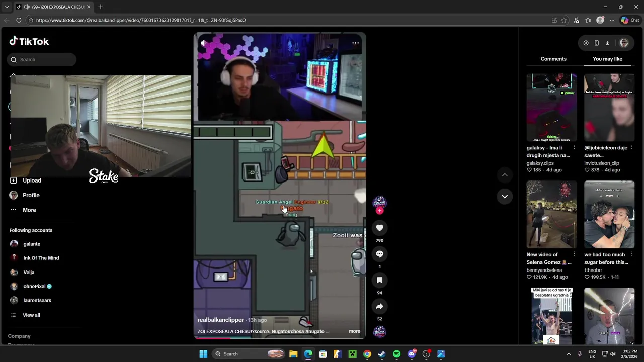Seek using the video progress bar

tap(280, 338)
